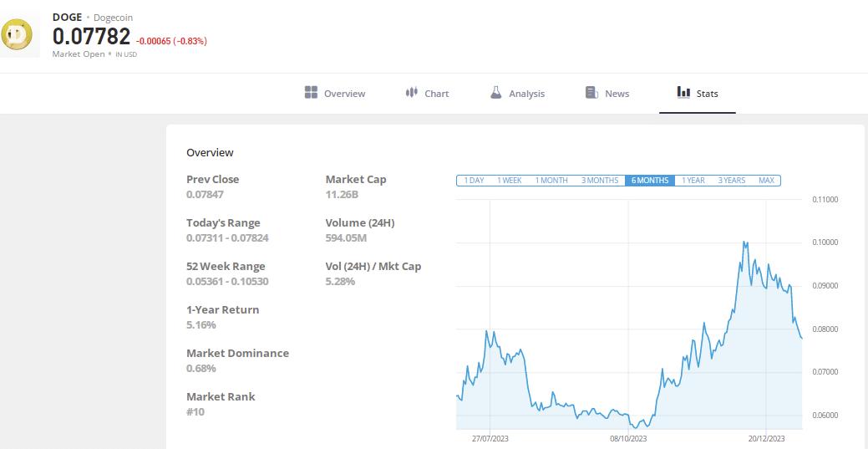Open the News tab

tap(607, 93)
